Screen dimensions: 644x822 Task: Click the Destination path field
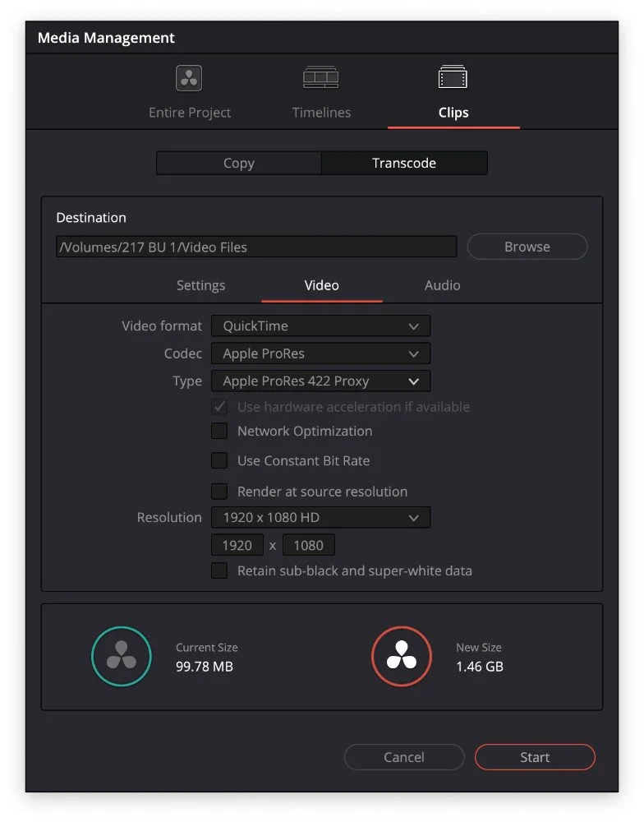(256, 247)
